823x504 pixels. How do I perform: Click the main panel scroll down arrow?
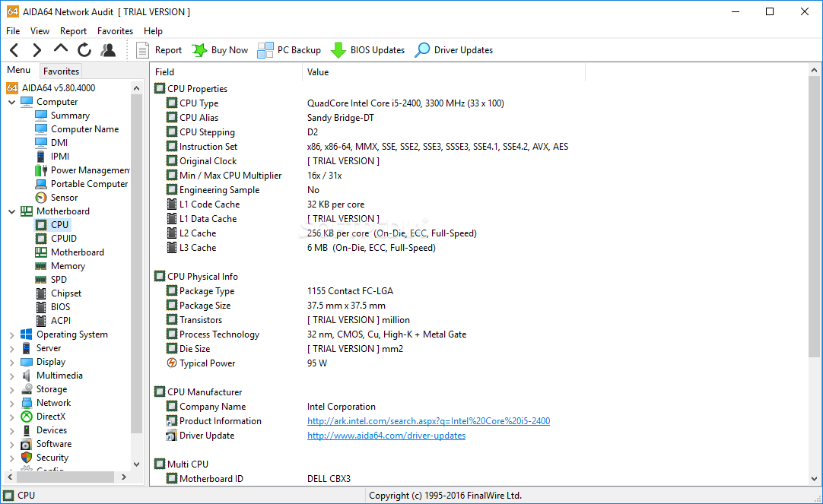point(814,478)
